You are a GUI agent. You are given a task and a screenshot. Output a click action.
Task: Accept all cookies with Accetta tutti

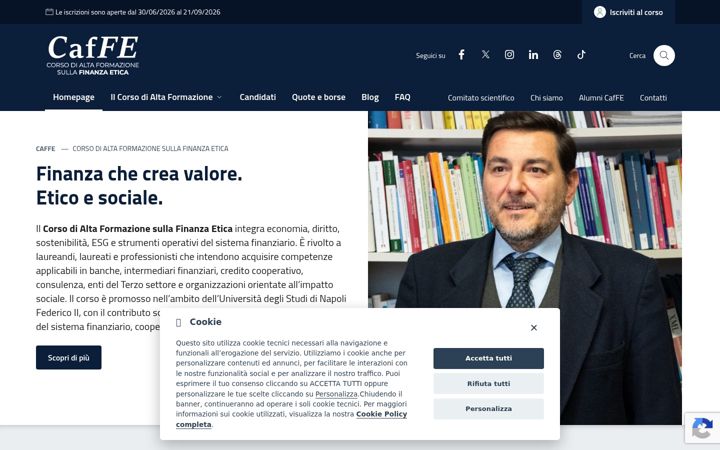[489, 358]
